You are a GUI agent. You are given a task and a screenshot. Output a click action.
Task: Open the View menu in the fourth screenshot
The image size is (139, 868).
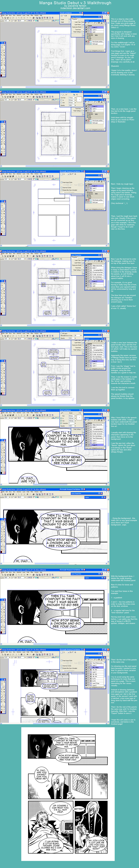point(14,253)
